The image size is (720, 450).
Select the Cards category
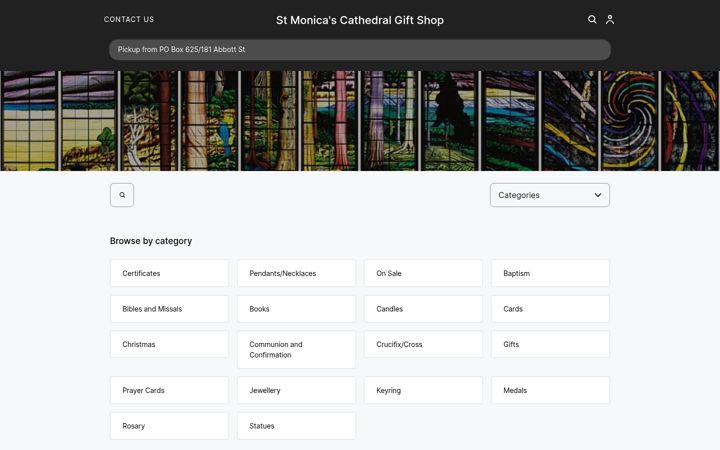coord(551,309)
